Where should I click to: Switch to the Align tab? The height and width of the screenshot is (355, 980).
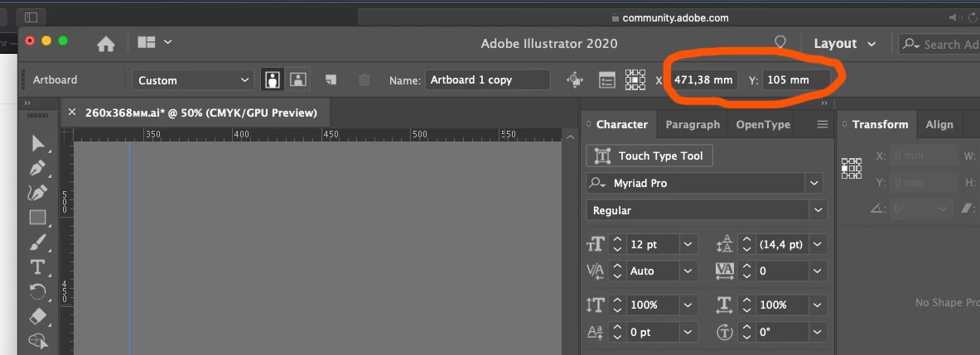tap(939, 125)
